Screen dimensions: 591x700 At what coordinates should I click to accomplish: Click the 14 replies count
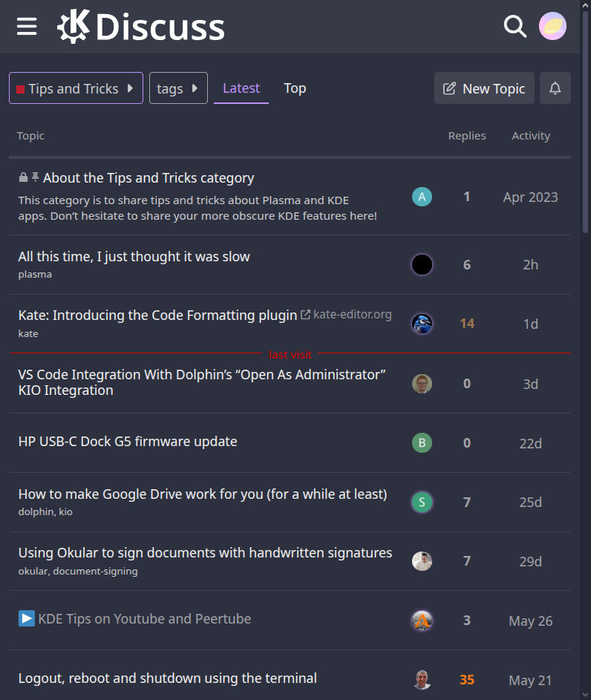pyautogui.click(x=467, y=323)
